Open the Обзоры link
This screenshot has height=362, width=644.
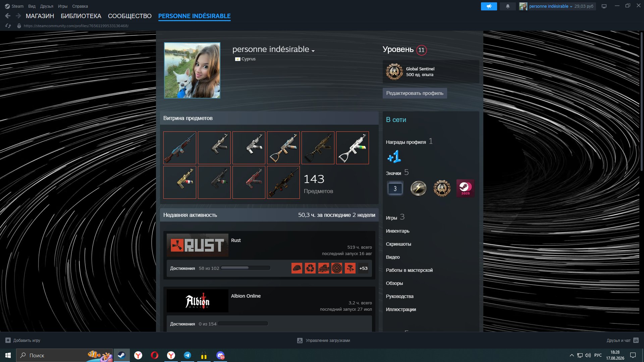coord(394,283)
